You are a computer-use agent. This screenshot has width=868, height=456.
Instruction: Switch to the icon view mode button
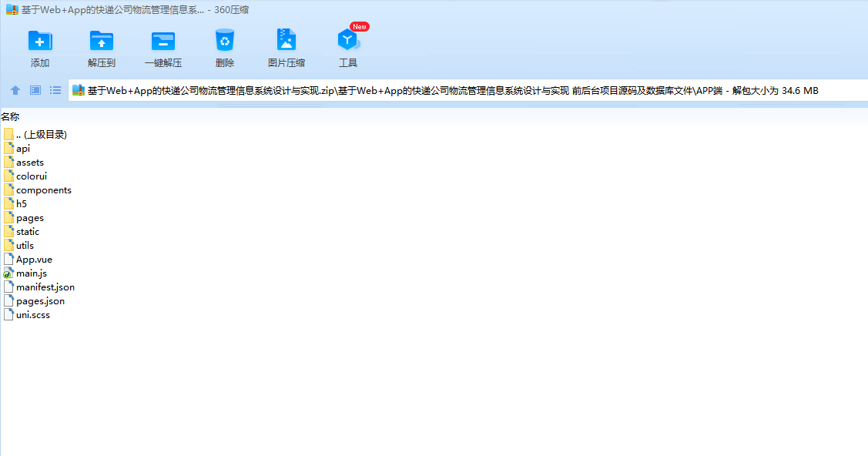click(x=35, y=90)
